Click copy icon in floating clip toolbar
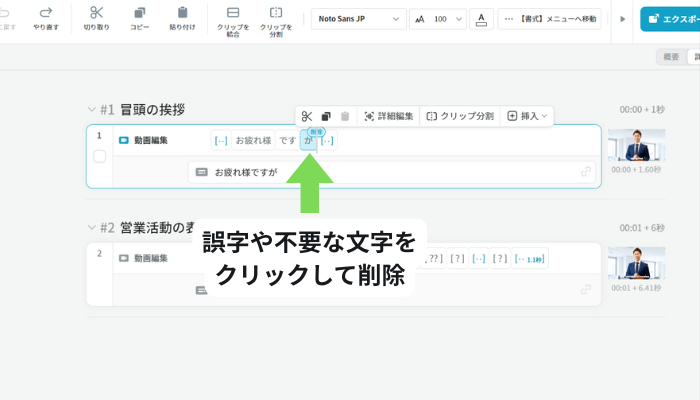Screen dimensions: 700x400 [x=326, y=116]
